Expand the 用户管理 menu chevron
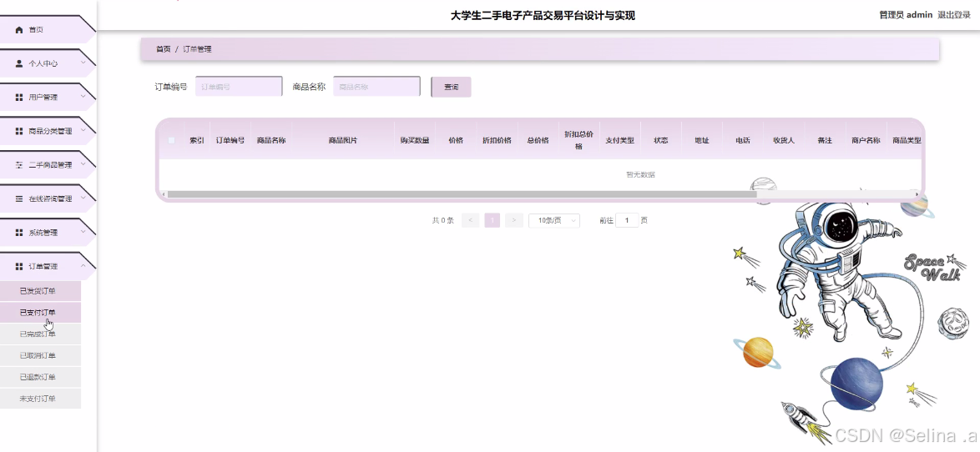Image resolution: width=980 pixels, height=452 pixels. click(x=83, y=97)
